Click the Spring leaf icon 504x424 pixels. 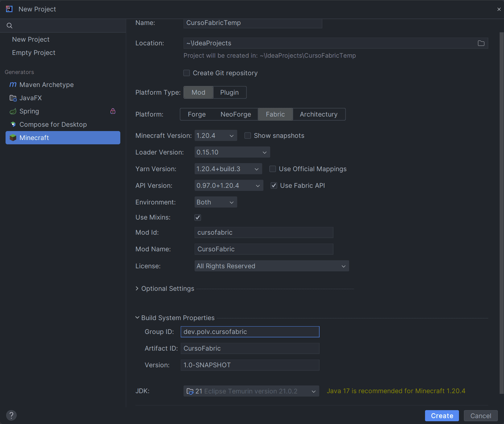point(13,111)
